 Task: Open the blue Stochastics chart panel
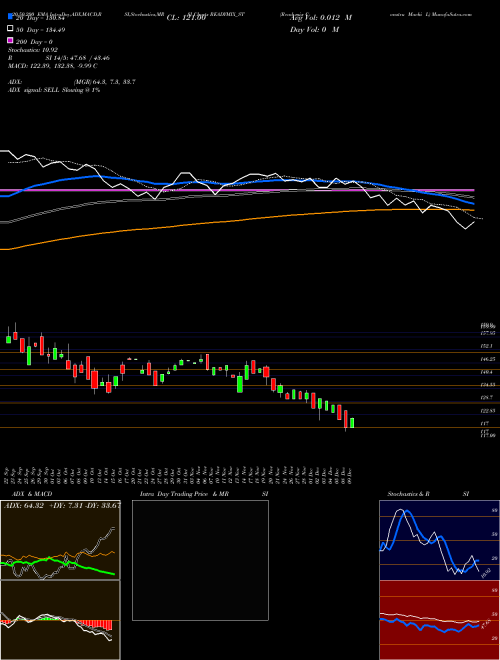click(x=439, y=540)
